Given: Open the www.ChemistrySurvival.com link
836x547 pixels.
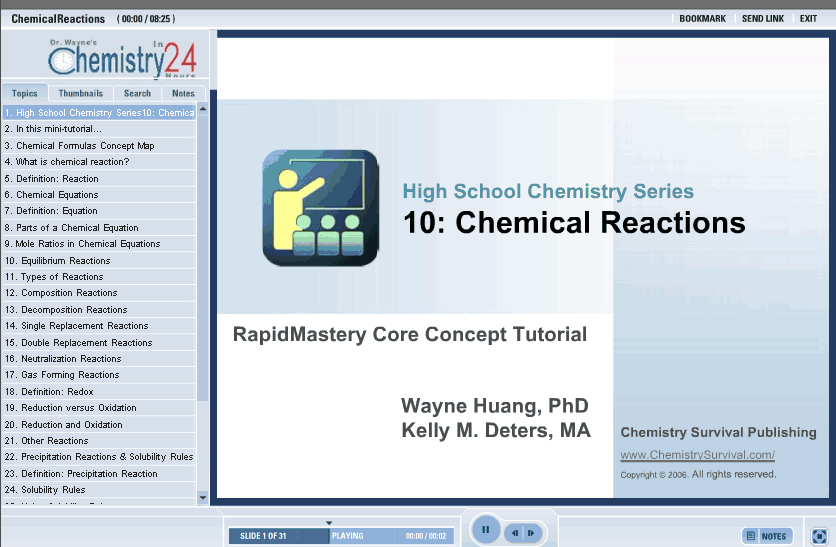Looking at the screenshot, I should tap(697, 455).
